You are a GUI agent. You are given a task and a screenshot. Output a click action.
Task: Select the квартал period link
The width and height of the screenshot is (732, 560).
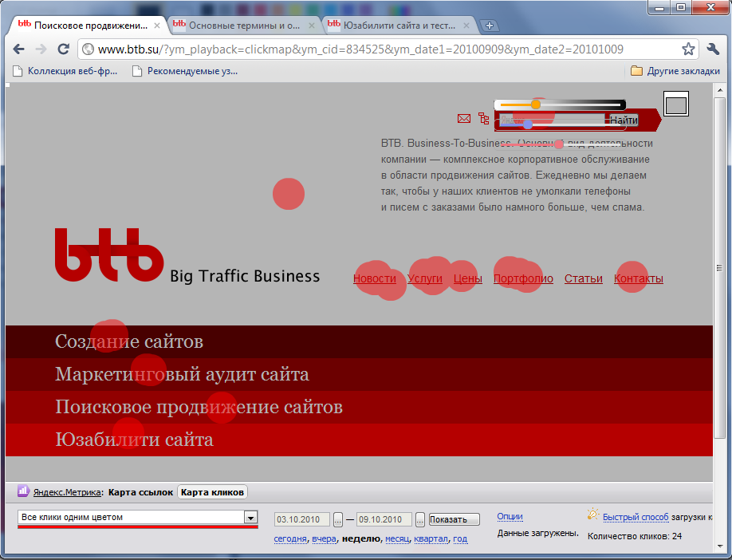click(x=431, y=538)
